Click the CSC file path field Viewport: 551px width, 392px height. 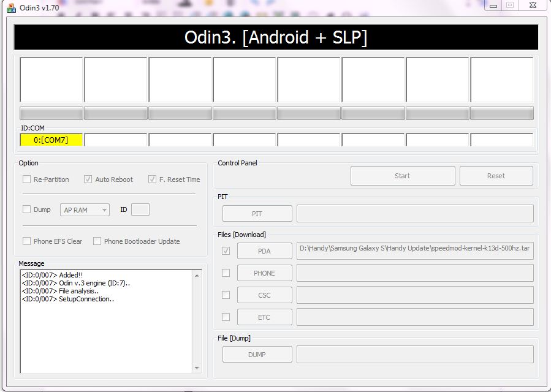pyautogui.click(x=415, y=295)
